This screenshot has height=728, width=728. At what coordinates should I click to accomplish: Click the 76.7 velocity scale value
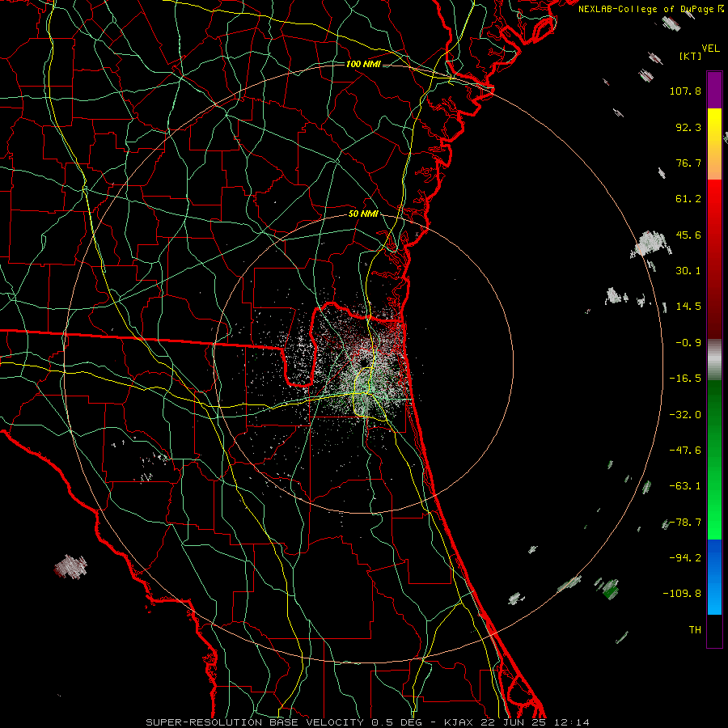pyautogui.click(x=688, y=163)
